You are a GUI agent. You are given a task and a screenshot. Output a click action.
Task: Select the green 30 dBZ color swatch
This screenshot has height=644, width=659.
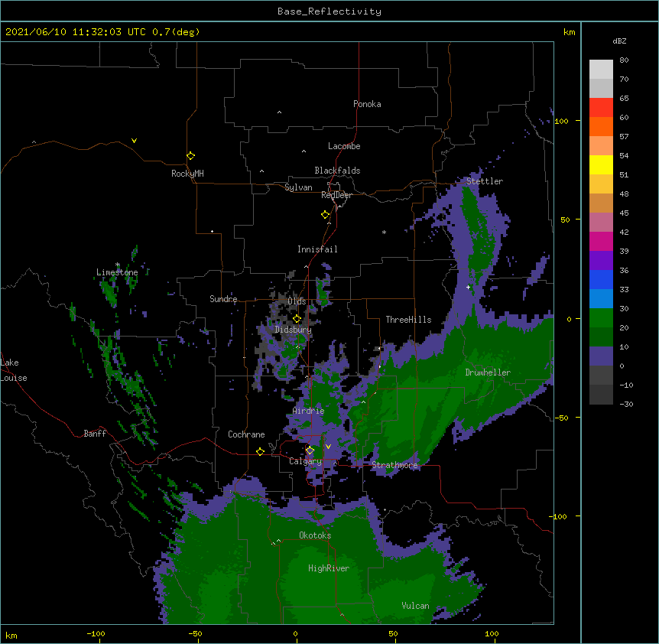click(601, 318)
